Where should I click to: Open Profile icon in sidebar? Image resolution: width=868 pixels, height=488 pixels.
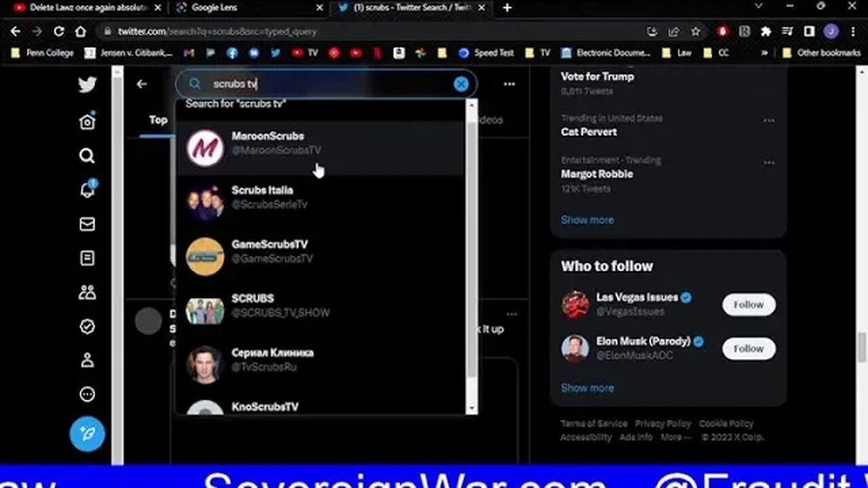pos(87,360)
